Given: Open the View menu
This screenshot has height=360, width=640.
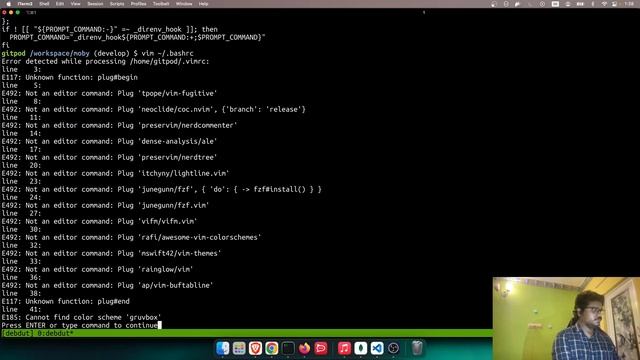Looking at the screenshot, I should (x=76, y=4).
